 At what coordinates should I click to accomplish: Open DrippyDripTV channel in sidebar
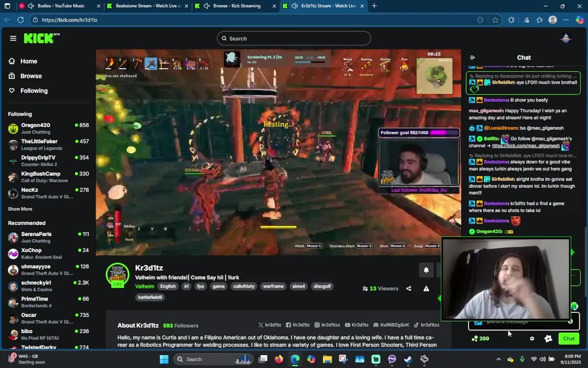tap(48, 160)
